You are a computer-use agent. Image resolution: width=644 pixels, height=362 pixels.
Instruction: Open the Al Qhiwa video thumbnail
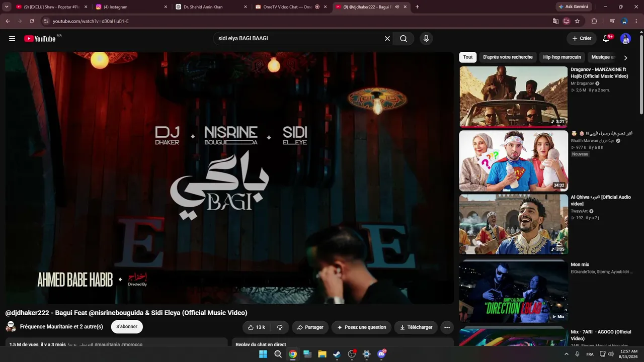click(x=513, y=224)
